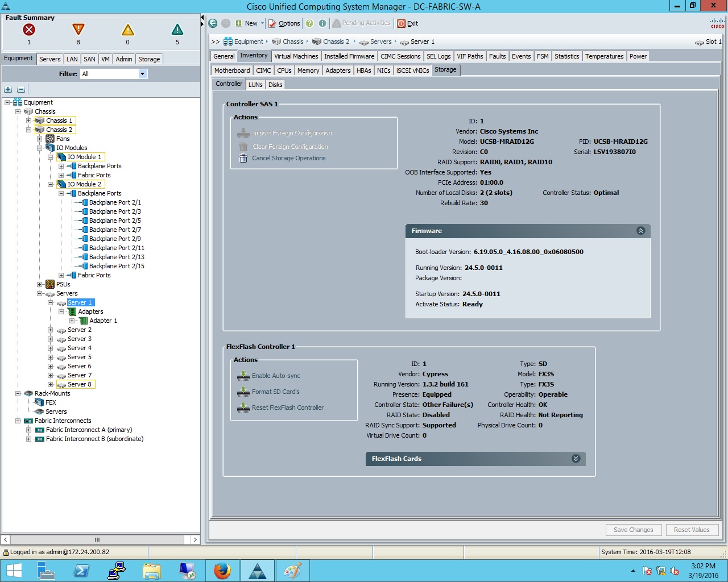Open Firefox from the taskbar
The height and width of the screenshot is (582, 728).
point(222,570)
